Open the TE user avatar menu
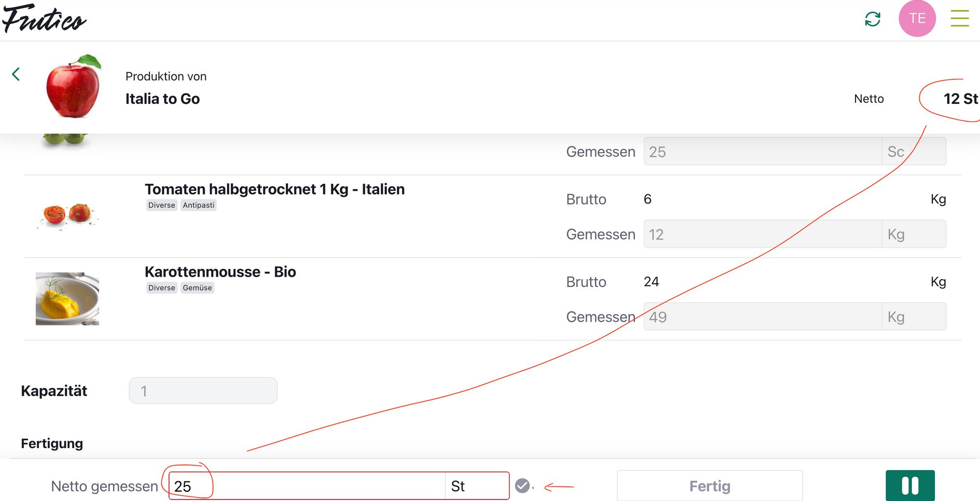980x501 pixels. (917, 19)
